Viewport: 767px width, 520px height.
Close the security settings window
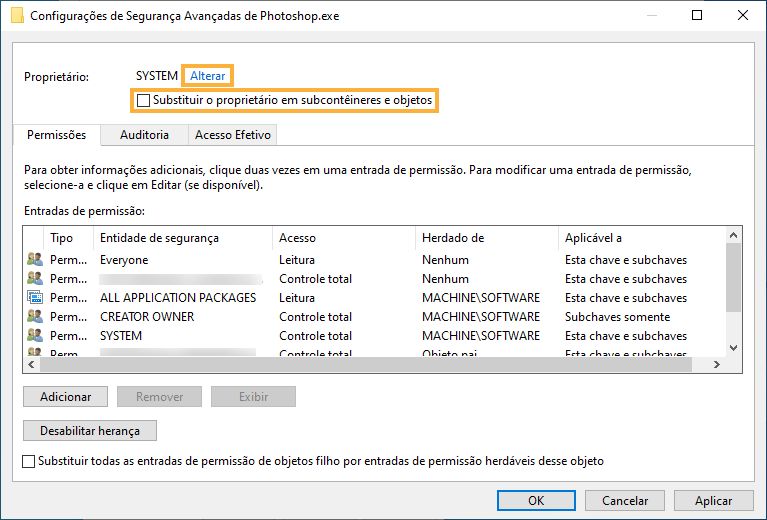(x=743, y=15)
